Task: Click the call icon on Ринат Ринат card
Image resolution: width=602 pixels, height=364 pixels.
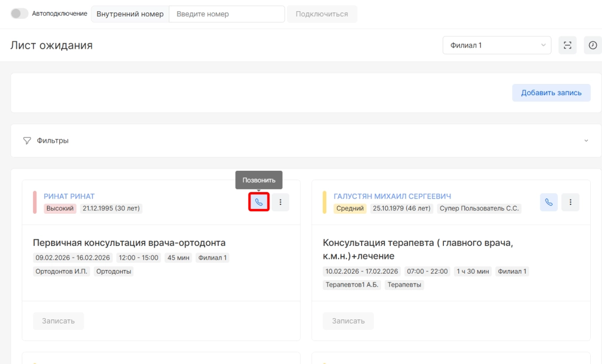Action: pyautogui.click(x=259, y=202)
